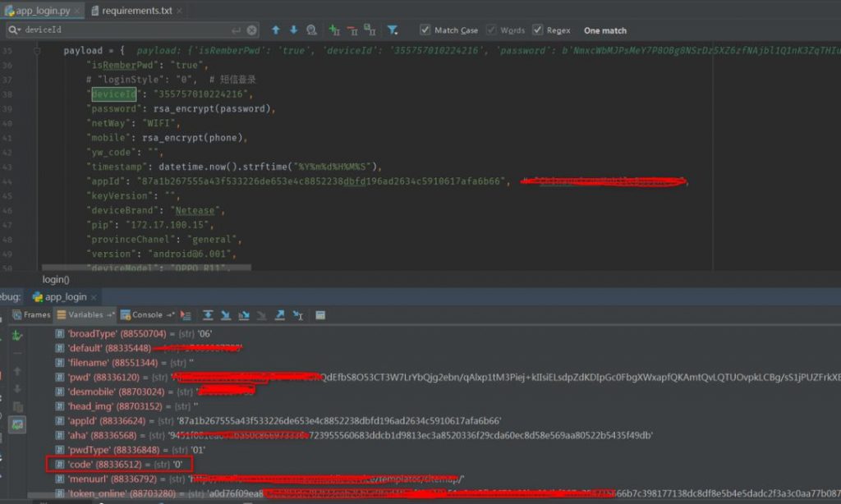Viewport: 841px width, 504px height.
Task: Click the Run to Cursor icon
Action: click(298, 315)
